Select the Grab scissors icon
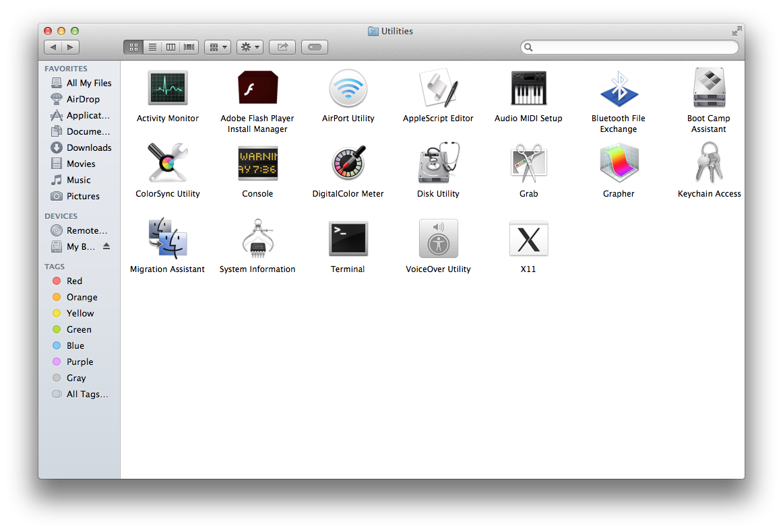 coord(528,163)
